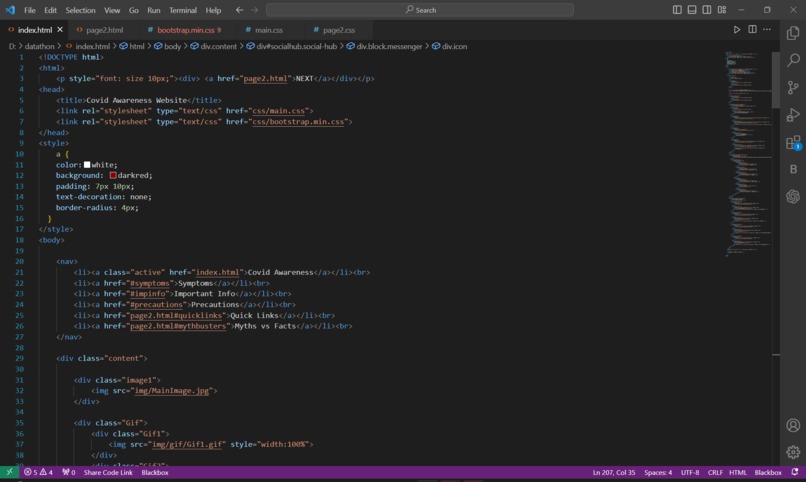Change file encoding via UTF-8
Screen dimensions: 806x482
click(x=690, y=472)
